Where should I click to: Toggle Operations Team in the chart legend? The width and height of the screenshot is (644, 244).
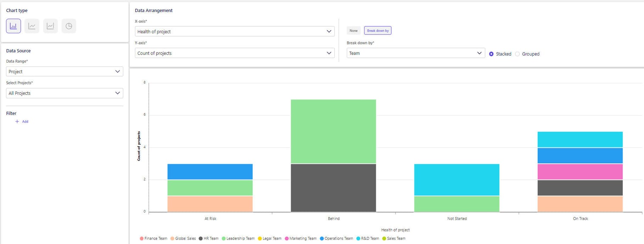point(336,238)
